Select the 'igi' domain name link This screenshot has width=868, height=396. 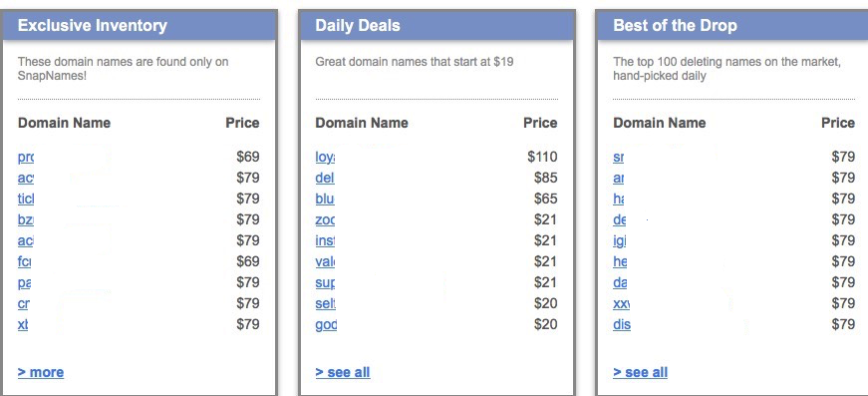(620, 241)
